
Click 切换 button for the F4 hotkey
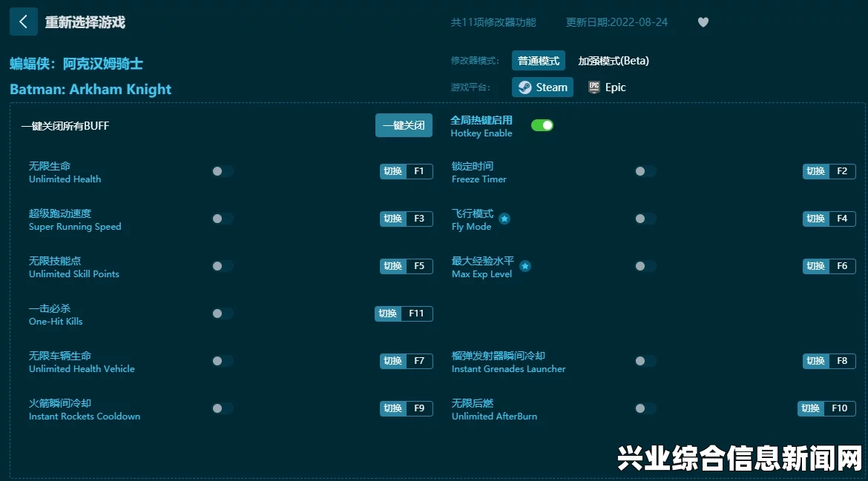pyautogui.click(x=816, y=219)
